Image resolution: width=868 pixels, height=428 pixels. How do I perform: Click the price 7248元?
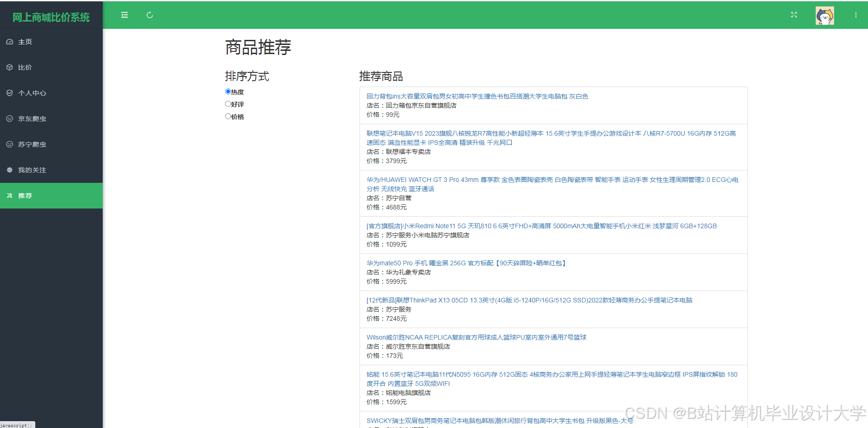pos(396,318)
